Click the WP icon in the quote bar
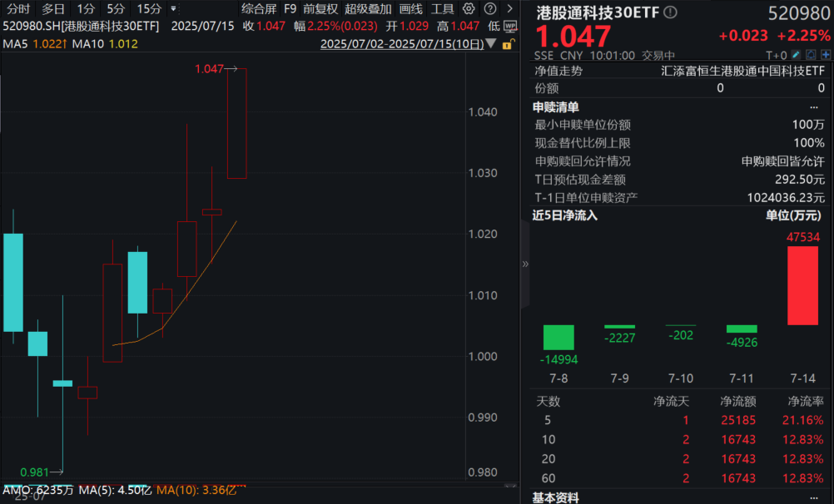This screenshot has width=834, height=504. pos(509,25)
